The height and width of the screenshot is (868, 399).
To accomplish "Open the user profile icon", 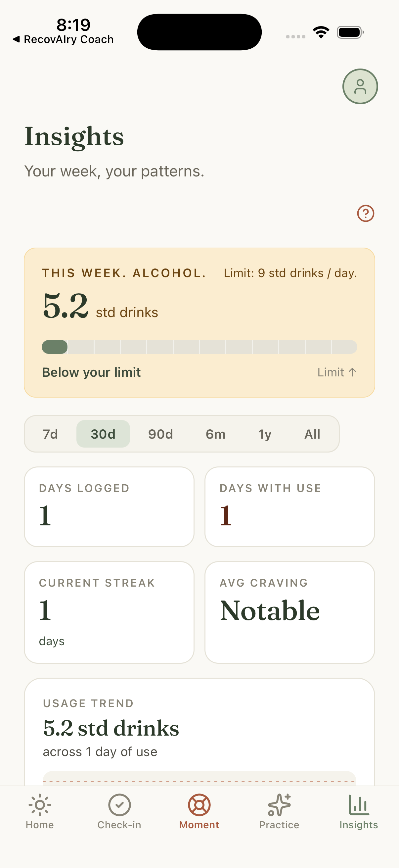I will click(360, 87).
